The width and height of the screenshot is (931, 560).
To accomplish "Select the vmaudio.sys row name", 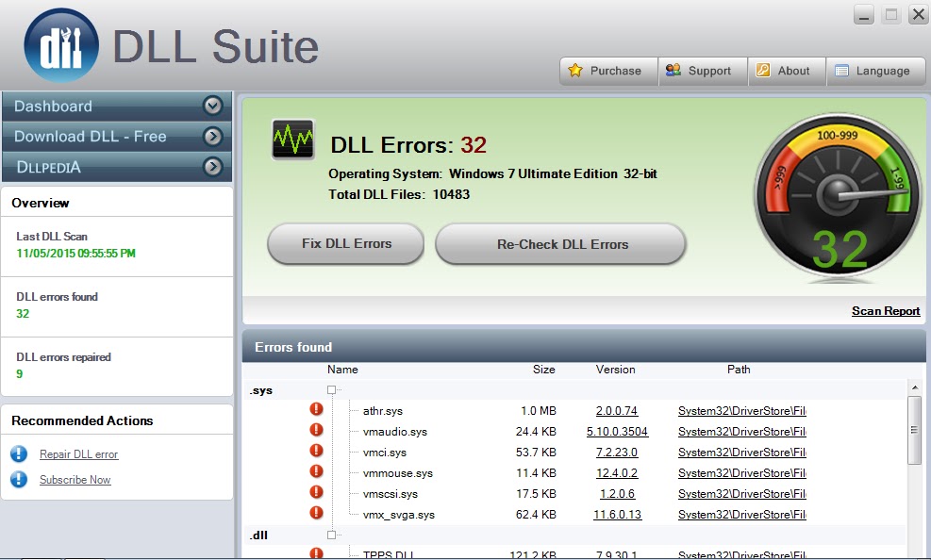I will (395, 432).
